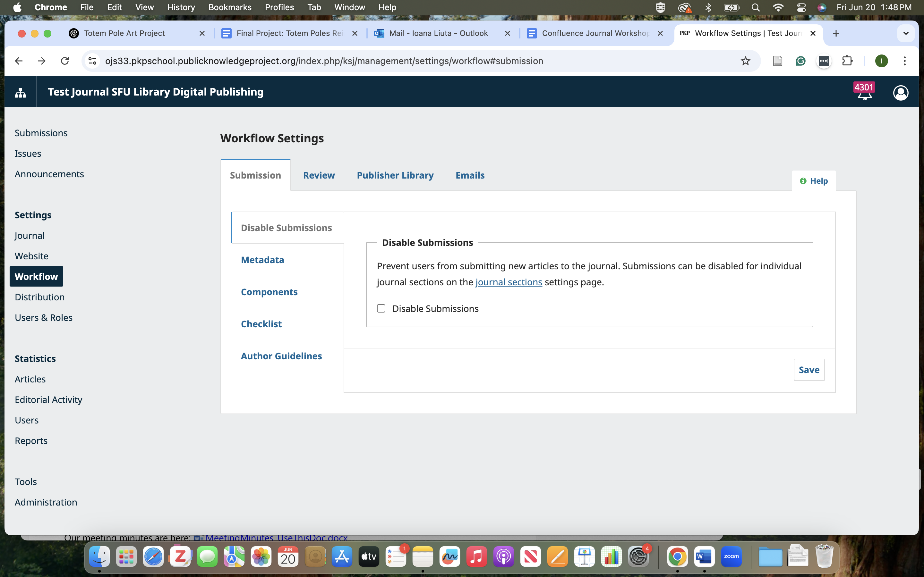924x577 pixels.
Task: Open the Chrome extensions puzzle icon
Action: 847,61
